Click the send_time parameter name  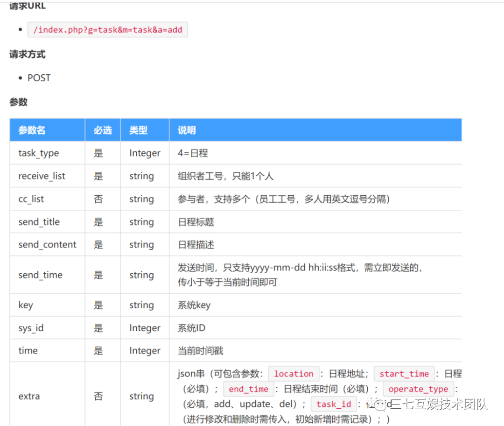[41, 275]
